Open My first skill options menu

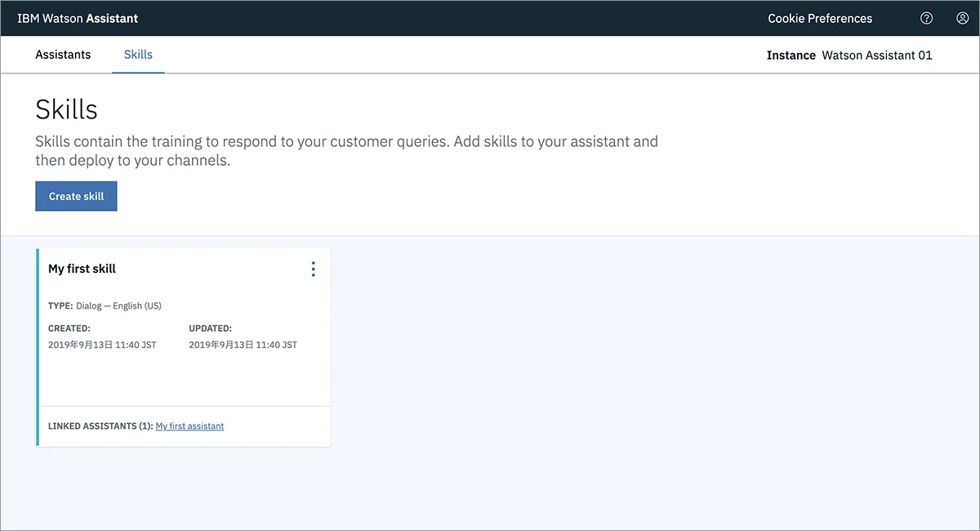[x=313, y=269]
